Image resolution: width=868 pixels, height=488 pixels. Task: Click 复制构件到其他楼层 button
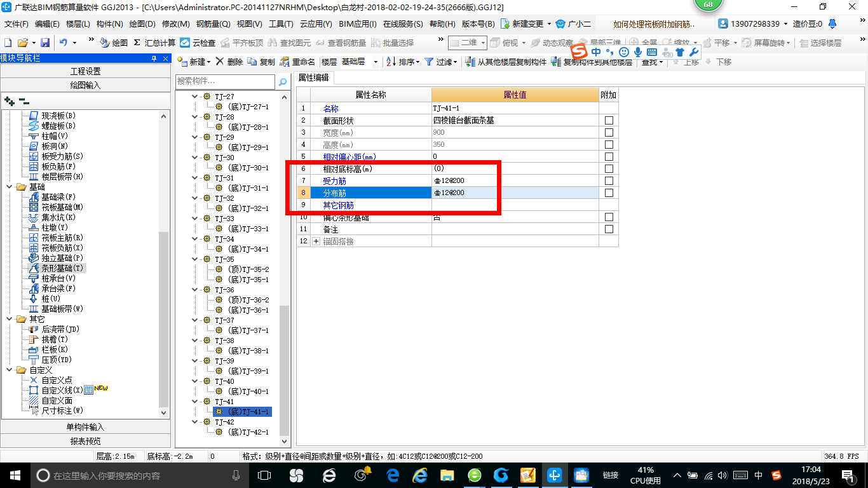tap(593, 62)
